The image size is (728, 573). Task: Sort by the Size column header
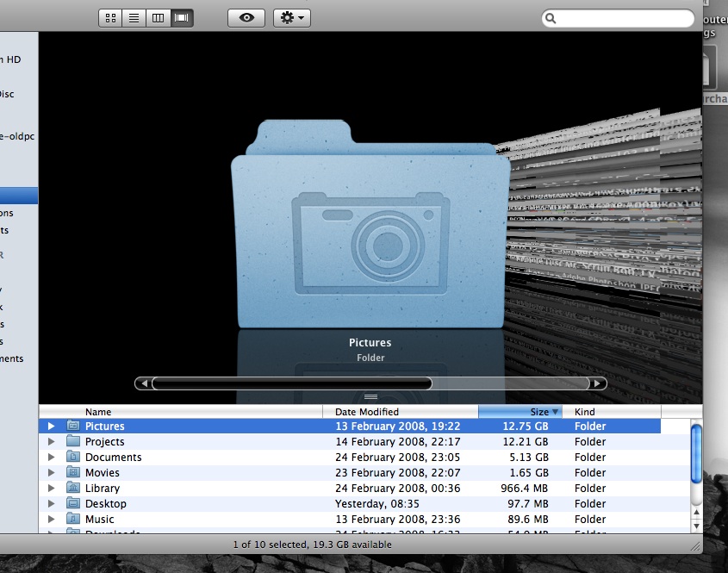point(520,411)
